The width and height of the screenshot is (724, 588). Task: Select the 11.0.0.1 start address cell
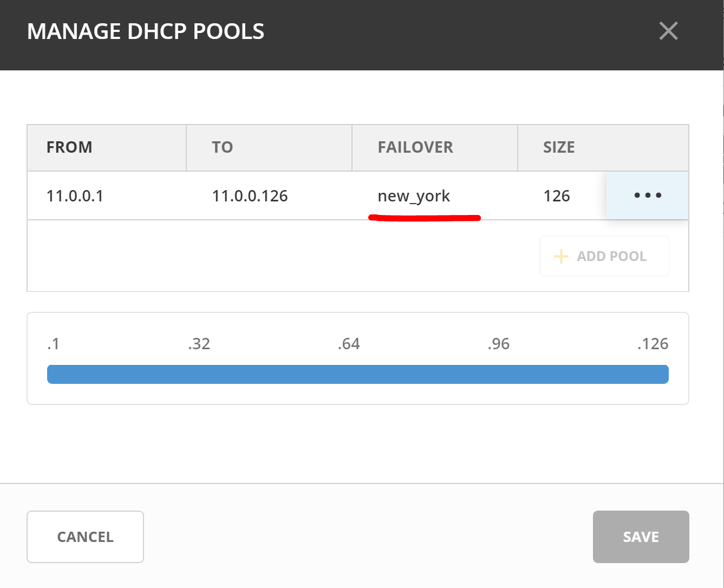[75, 196]
